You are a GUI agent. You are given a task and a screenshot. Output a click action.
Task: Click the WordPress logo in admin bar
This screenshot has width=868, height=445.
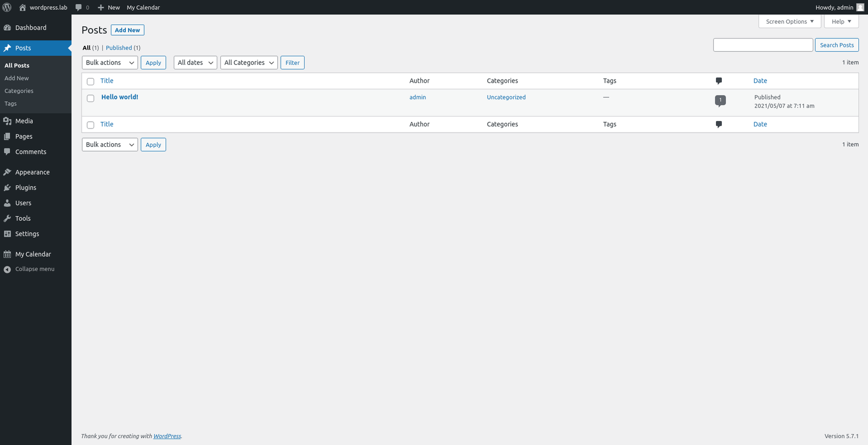[7, 7]
